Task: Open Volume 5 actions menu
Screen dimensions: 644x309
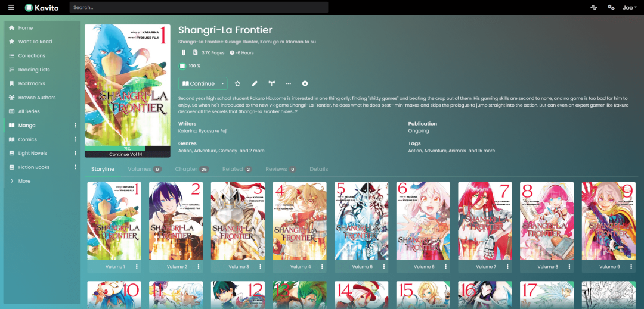Action: pyautogui.click(x=384, y=267)
